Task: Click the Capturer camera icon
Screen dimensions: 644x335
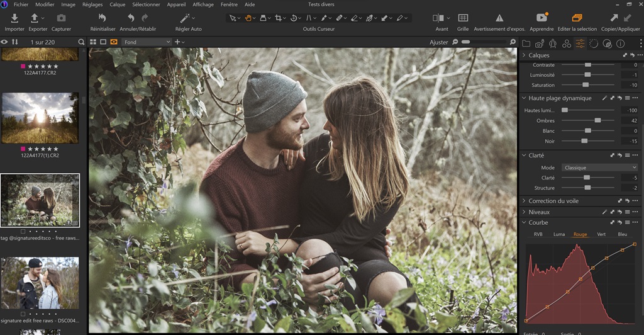Action: [x=61, y=18]
